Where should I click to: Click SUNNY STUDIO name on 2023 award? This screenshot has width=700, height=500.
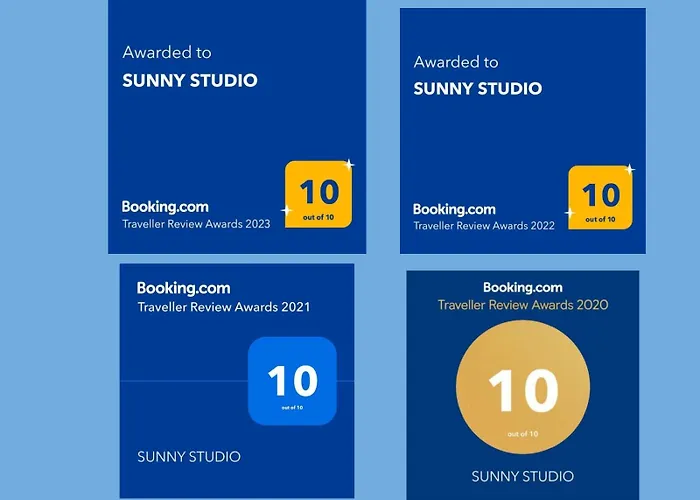(x=190, y=81)
